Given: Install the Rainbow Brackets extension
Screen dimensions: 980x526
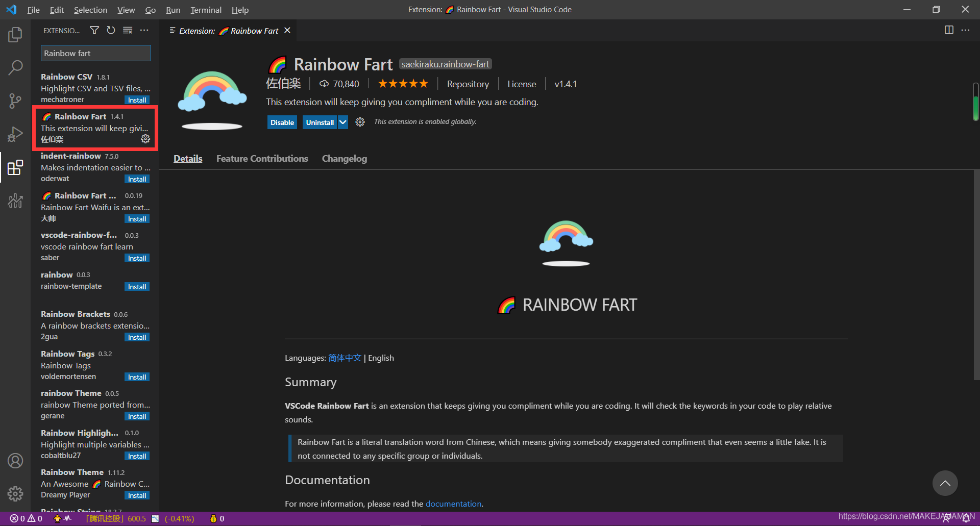Looking at the screenshot, I should coord(137,337).
